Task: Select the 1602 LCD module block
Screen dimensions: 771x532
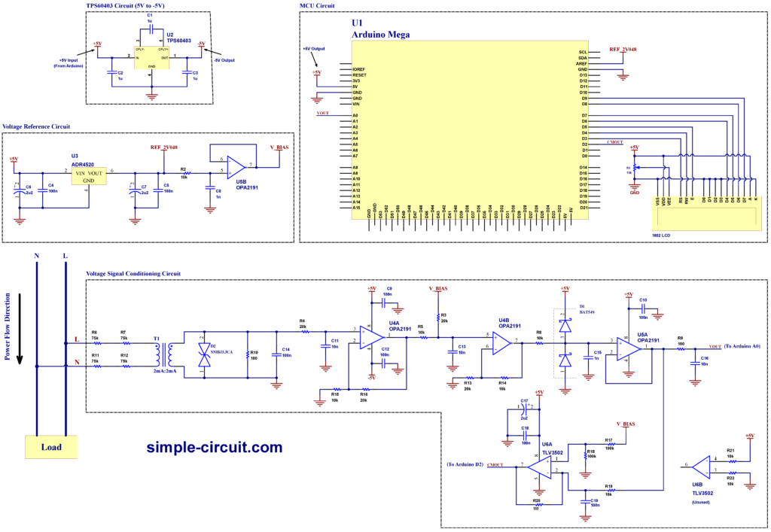Action: tap(705, 213)
